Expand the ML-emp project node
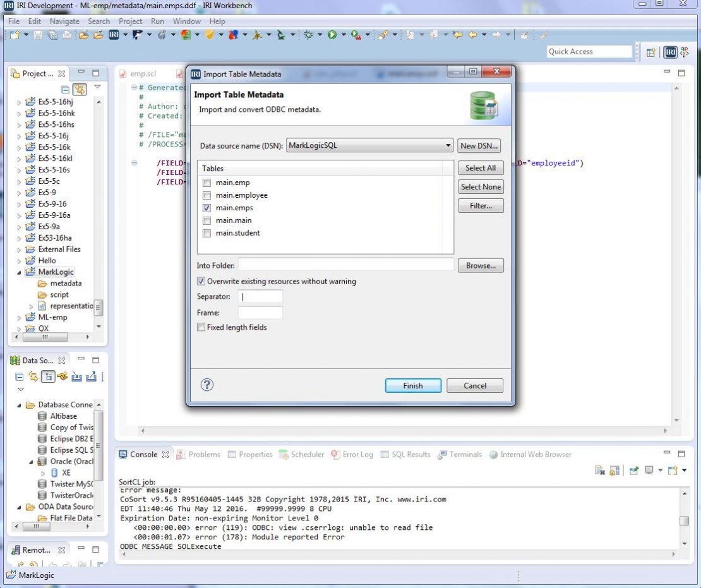701x588 pixels. click(19, 318)
